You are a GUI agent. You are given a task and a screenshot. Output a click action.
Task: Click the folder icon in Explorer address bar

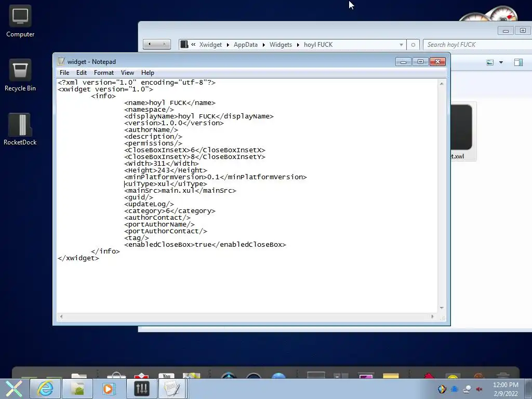coord(184,45)
